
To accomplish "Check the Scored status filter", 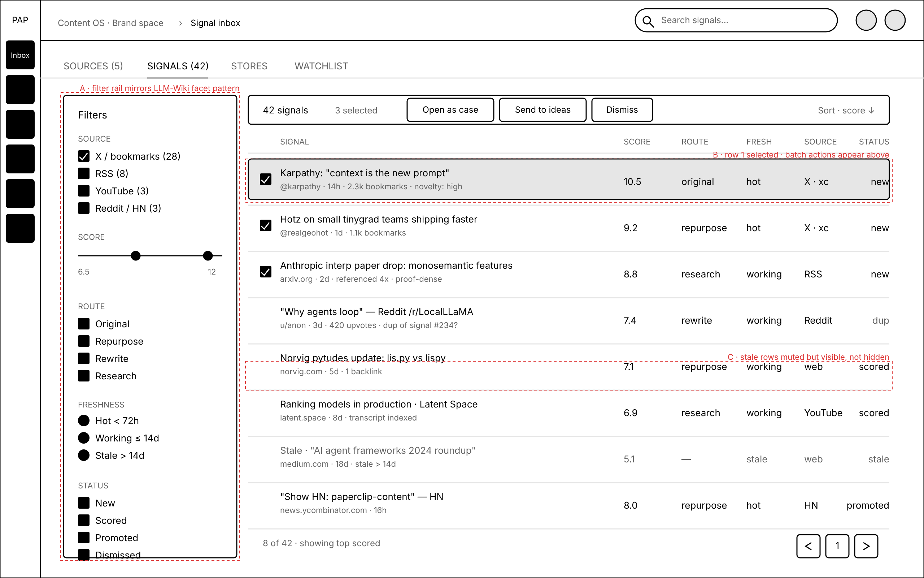I will [84, 520].
